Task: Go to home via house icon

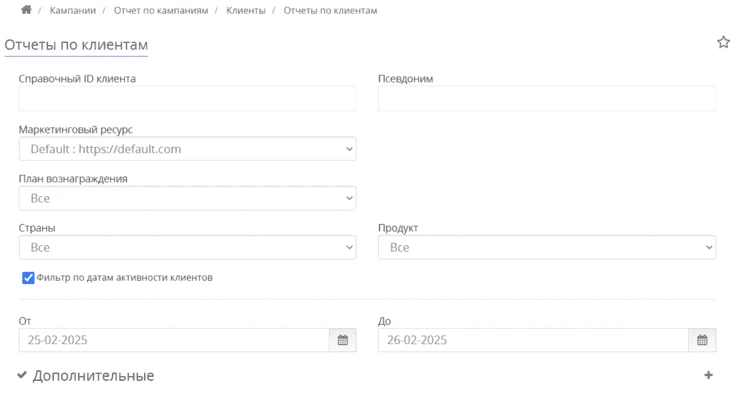Action: click(26, 10)
